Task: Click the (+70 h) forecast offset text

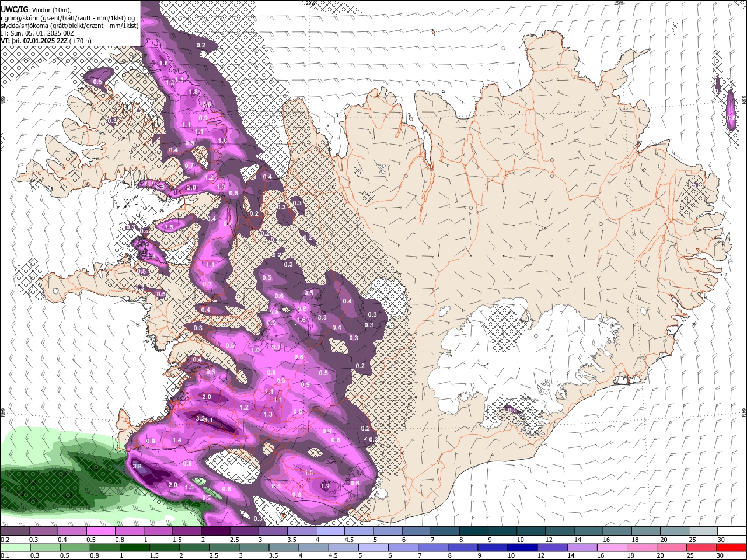Action: click(81, 41)
